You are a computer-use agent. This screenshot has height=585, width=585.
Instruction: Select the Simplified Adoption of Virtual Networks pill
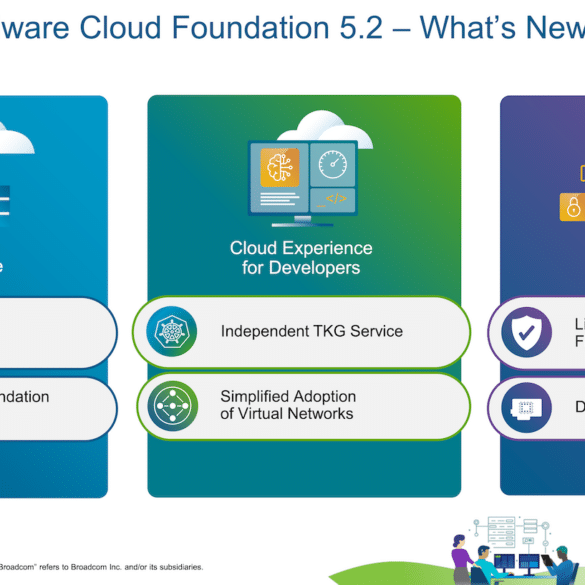[x=304, y=406]
